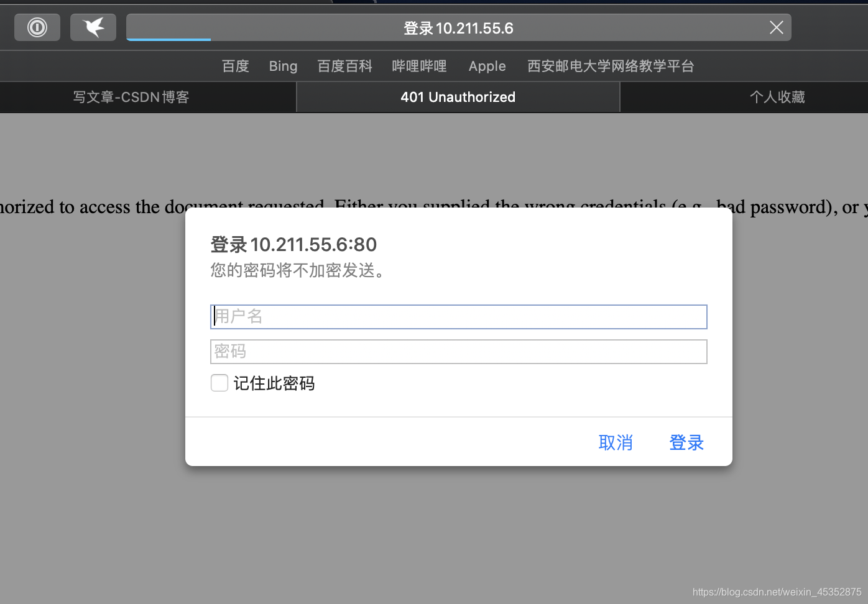
Task: Click the dialog title 登录 10.211.55.6:80
Action: [293, 244]
